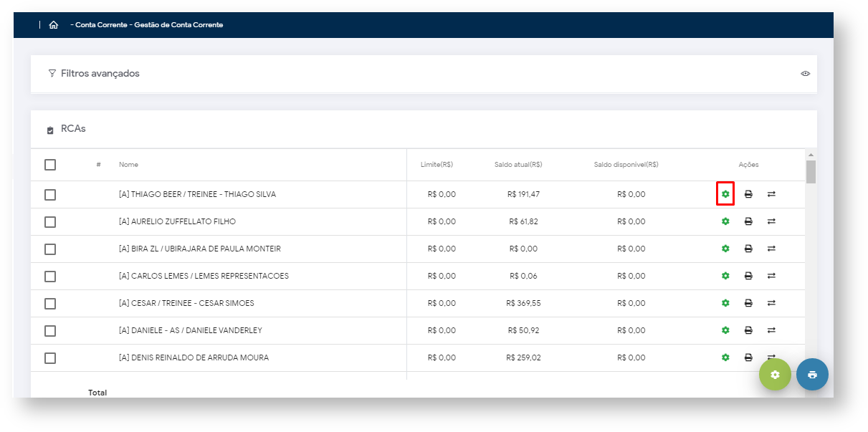Viewport: 868px width, 432px height.
Task: Print statement for DANIELE - AS row
Action: pyautogui.click(x=748, y=330)
